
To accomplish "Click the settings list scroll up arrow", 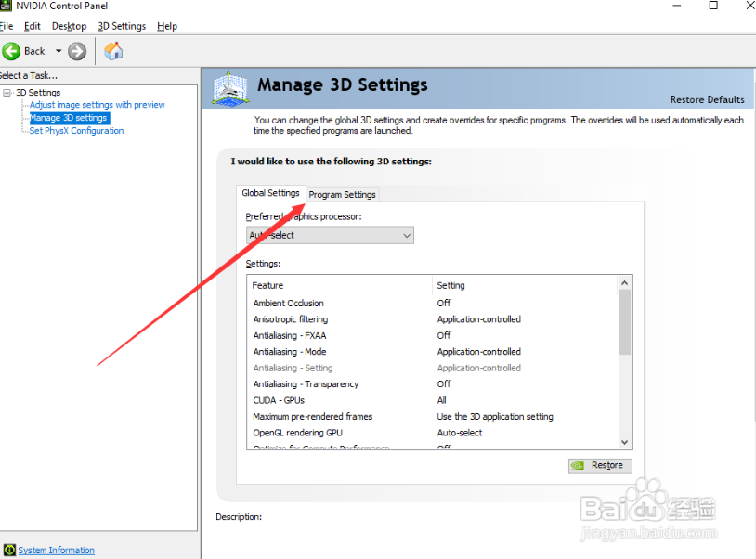I will click(624, 283).
